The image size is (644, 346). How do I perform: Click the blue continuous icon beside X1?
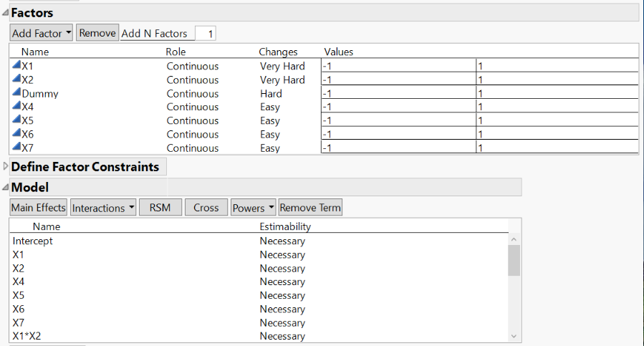click(x=16, y=65)
